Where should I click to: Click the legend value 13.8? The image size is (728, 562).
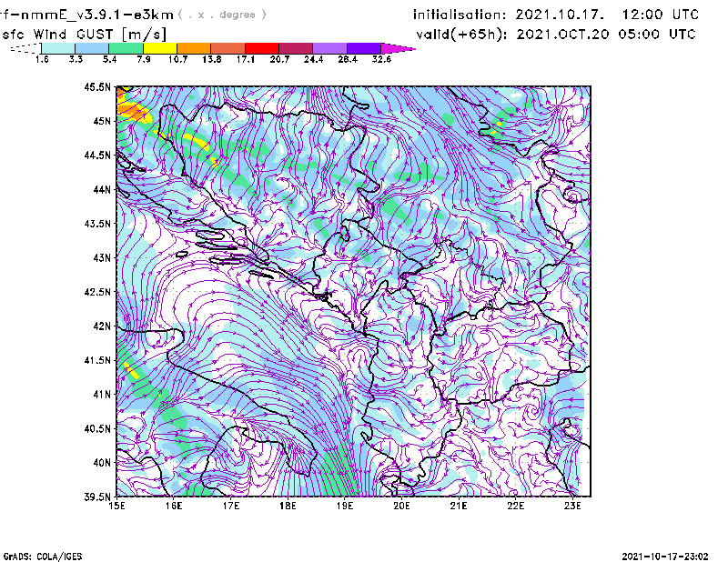pos(211,59)
